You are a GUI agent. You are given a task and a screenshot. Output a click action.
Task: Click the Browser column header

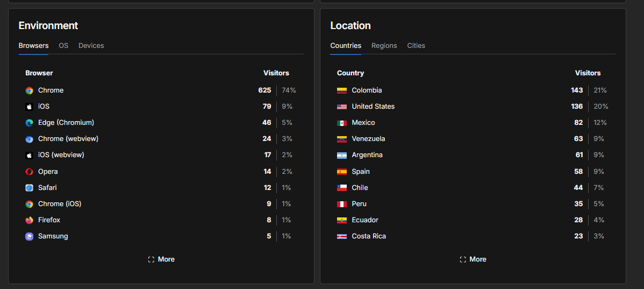[x=39, y=73]
